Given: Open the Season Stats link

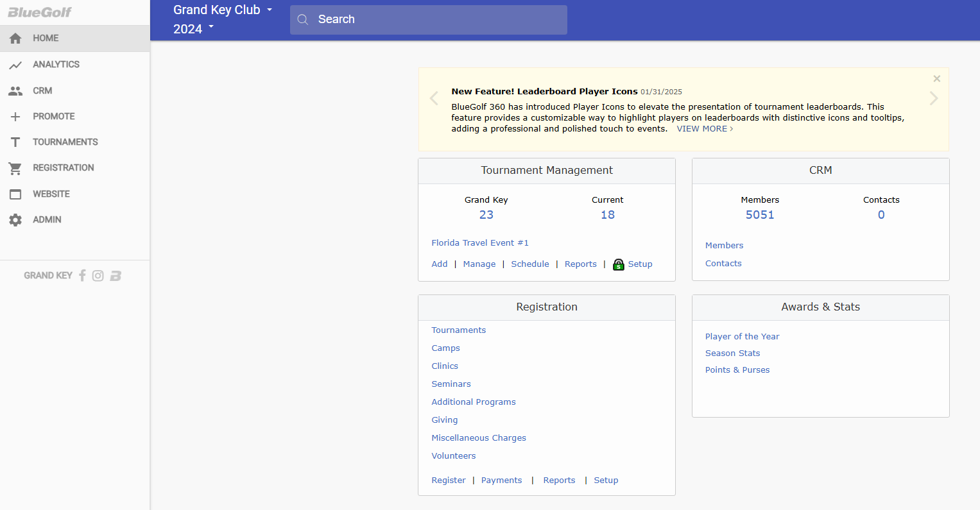Looking at the screenshot, I should (732, 353).
